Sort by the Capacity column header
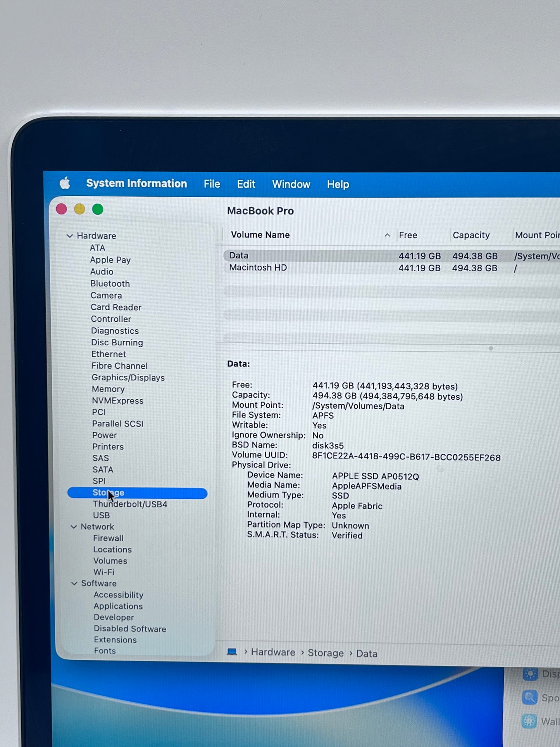This screenshot has width=560, height=747. 471,235
